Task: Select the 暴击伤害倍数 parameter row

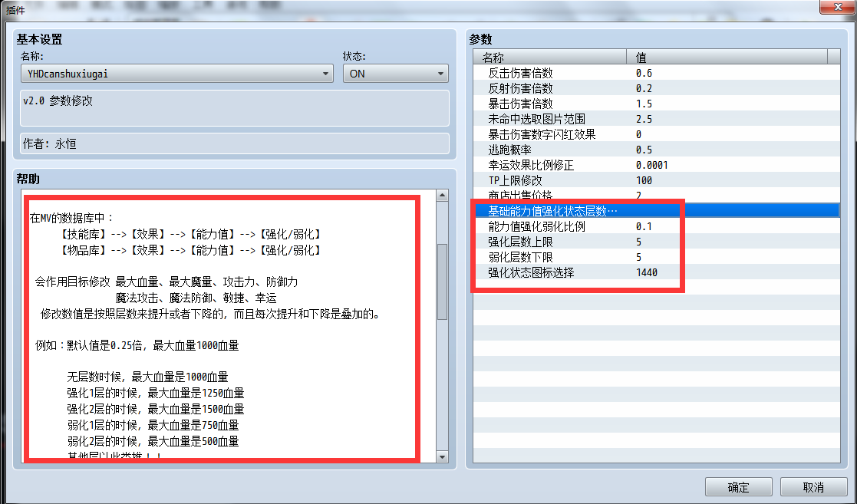Action: pos(657,104)
